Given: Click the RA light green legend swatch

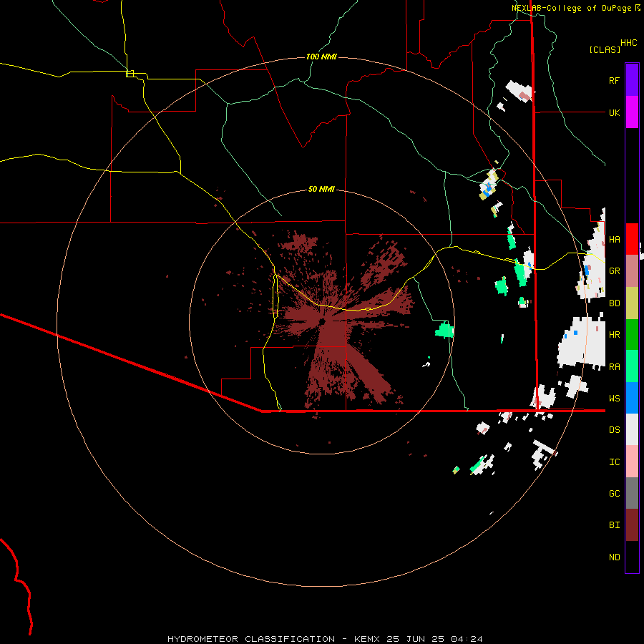Looking at the screenshot, I should (632, 366).
